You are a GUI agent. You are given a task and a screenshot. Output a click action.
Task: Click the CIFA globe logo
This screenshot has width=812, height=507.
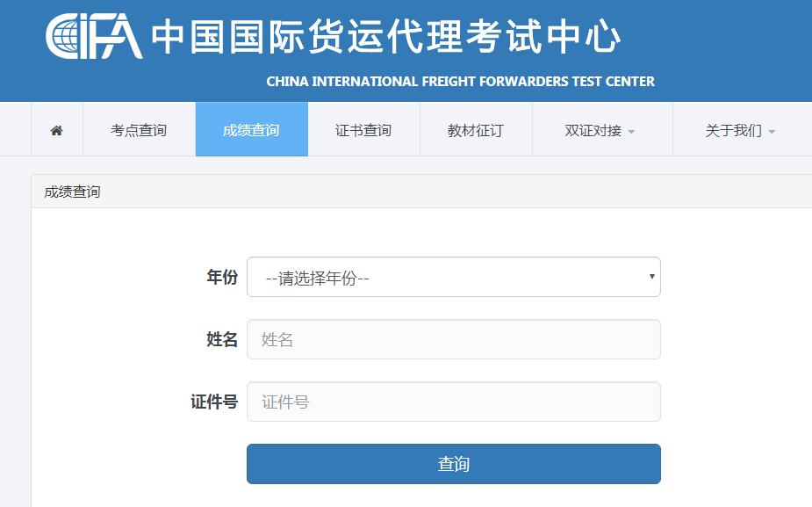(x=93, y=38)
